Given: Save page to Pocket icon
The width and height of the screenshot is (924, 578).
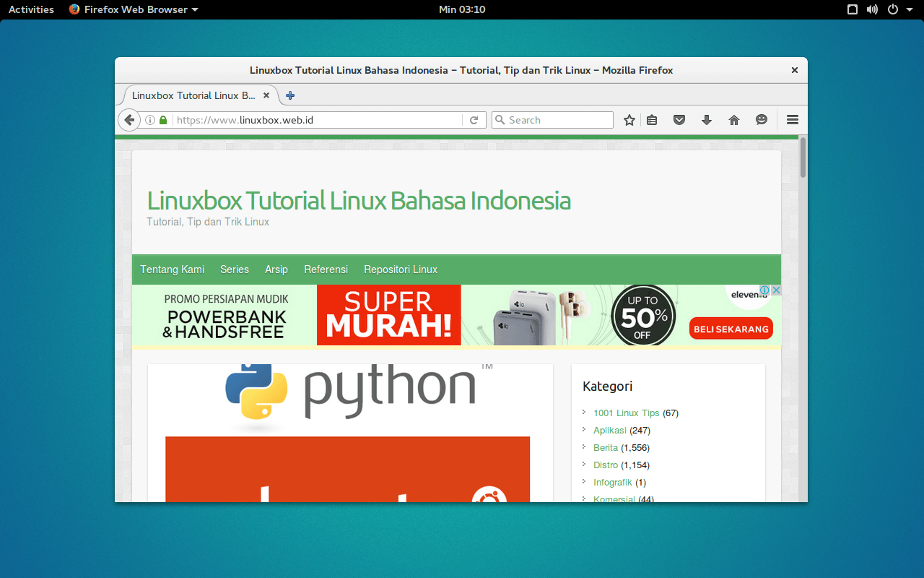Looking at the screenshot, I should (x=679, y=120).
